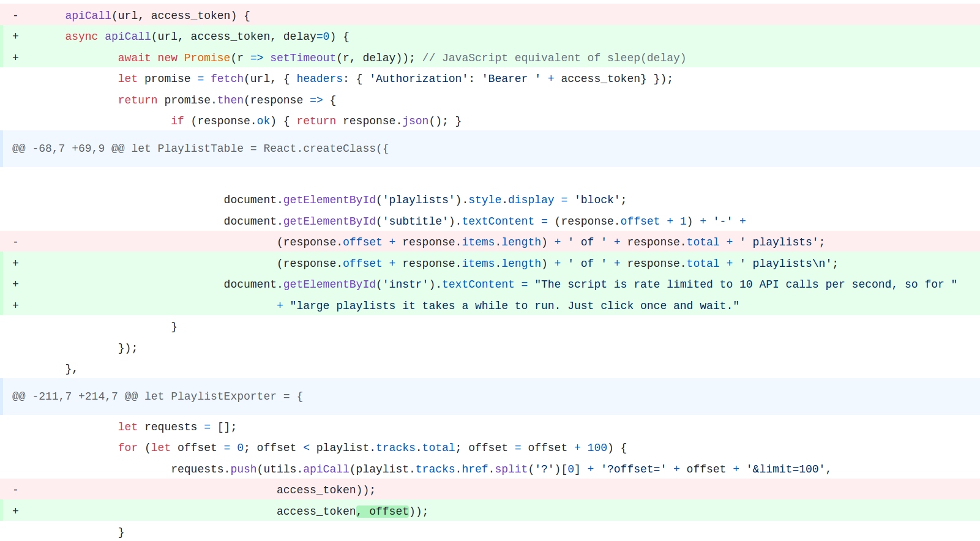Click the removed line 'apiCall(url, access_token) {'

[x=490, y=15]
